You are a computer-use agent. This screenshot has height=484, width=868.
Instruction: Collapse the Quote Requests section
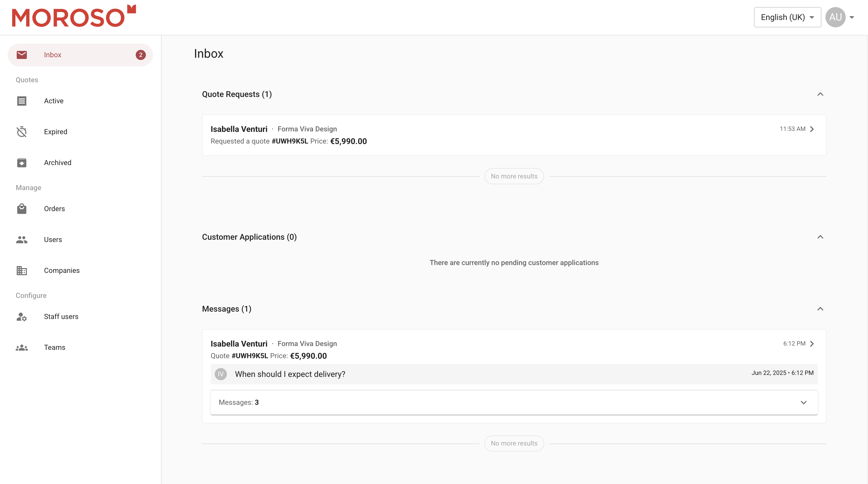[820, 94]
